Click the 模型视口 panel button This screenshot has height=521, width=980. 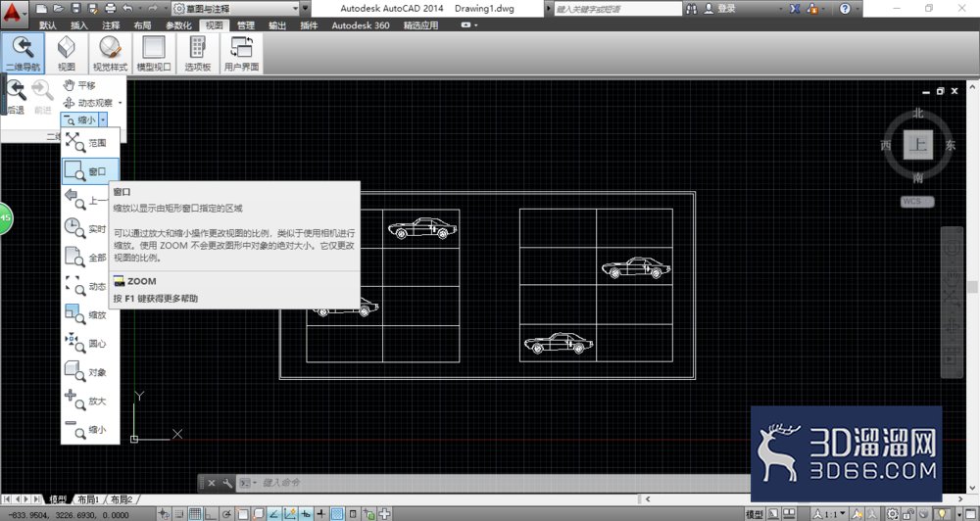(154, 53)
